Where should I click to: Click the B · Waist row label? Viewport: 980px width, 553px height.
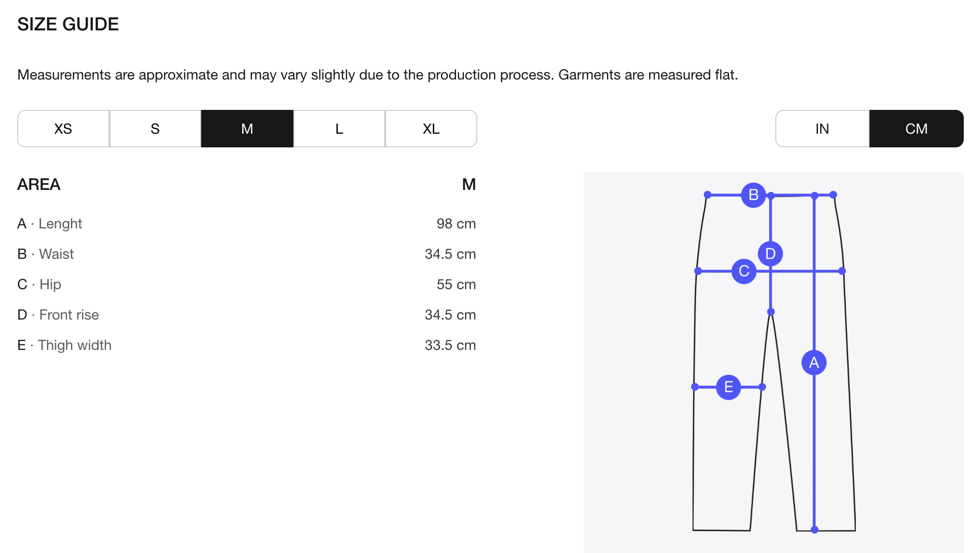click(x=46, y=254)
